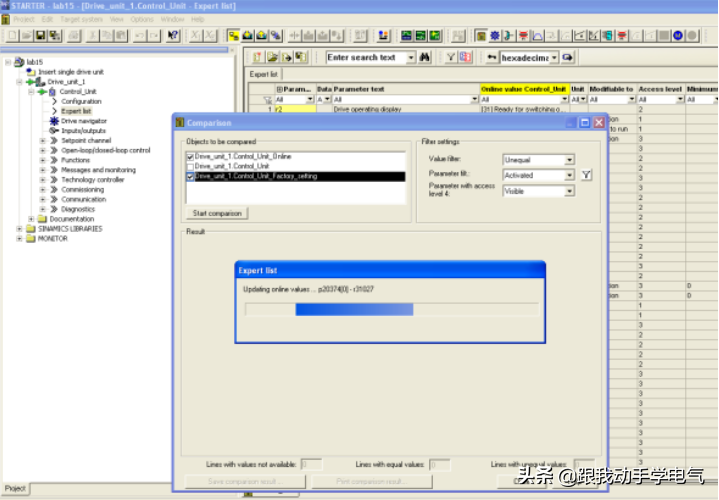The height and width of the screenshot is (500, 719).
Task: Click the updating online values progress bar
Action: 390,310
